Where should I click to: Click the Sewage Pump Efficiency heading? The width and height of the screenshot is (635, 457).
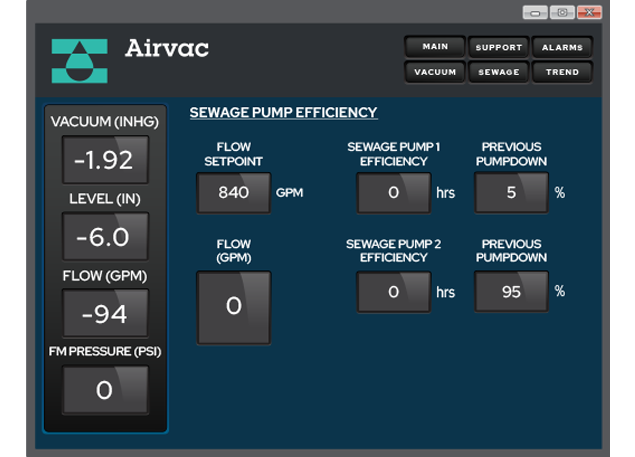283,113
